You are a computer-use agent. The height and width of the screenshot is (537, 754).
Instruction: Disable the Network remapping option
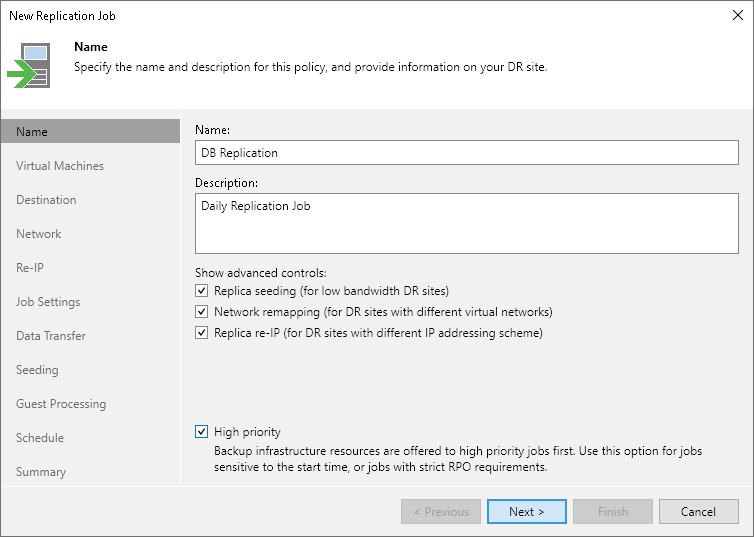coord(203,312)
